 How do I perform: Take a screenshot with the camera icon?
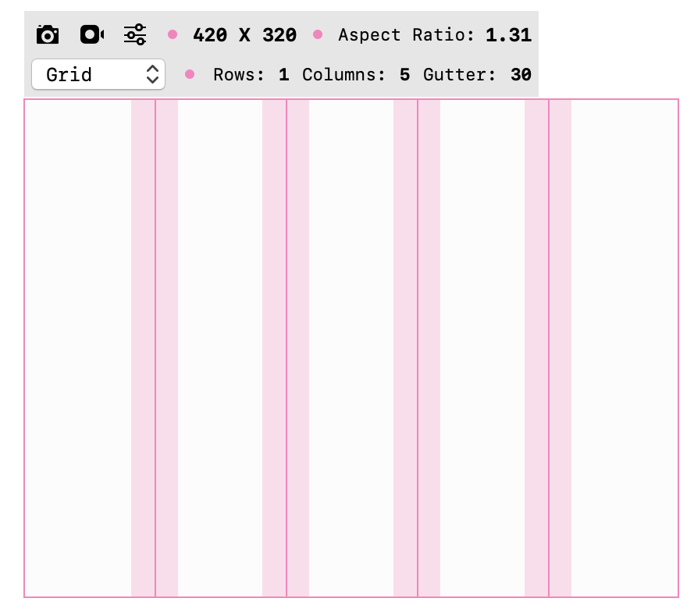[48, 34]
